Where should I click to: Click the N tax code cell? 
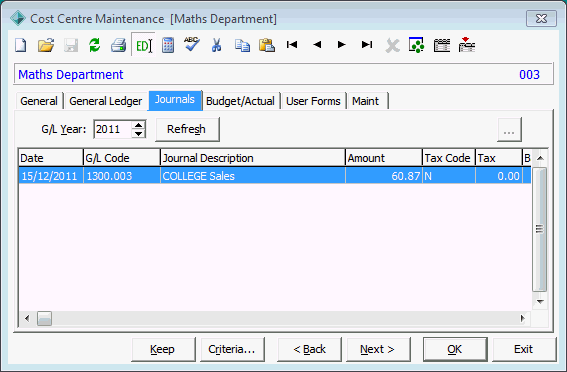pyautogui.click(x=449, y=176)
